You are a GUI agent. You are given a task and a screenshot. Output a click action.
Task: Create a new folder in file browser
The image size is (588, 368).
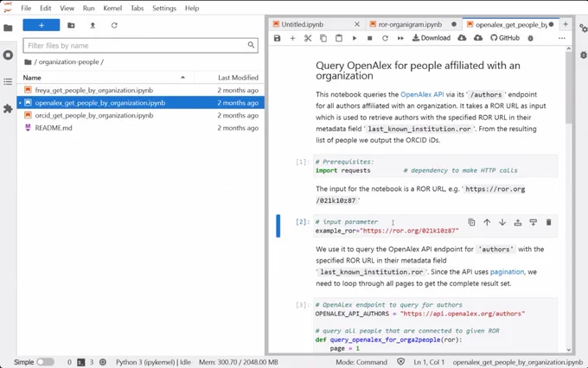click(71, 25)
